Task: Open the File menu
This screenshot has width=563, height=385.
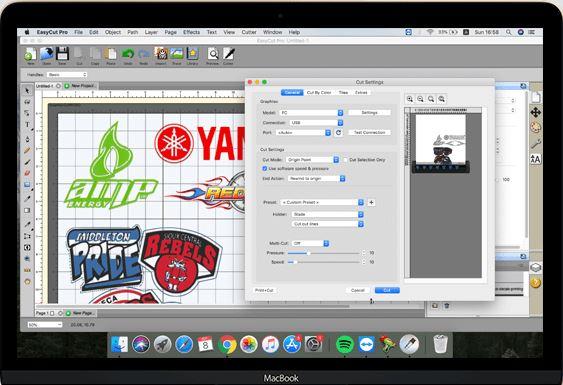Action: (78, 32)
